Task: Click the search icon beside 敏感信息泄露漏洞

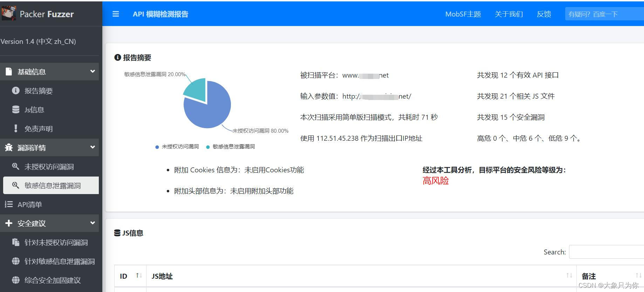Action: (x=16, y=185)
